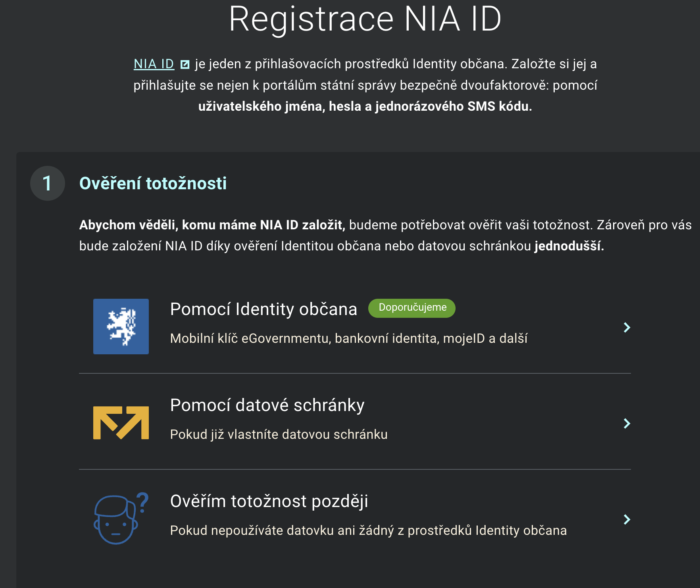
Task: Click bold text about jednorázového SMS kódu
Action: 365,106
